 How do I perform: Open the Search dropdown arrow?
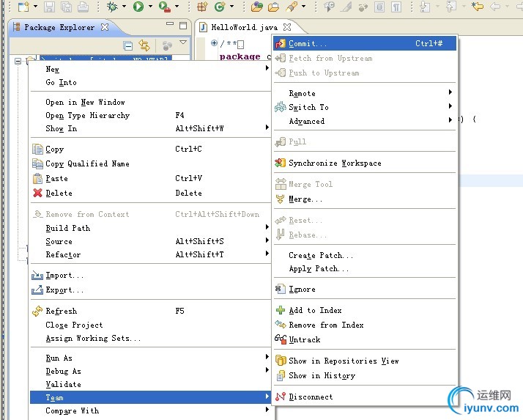coord(303,7)
